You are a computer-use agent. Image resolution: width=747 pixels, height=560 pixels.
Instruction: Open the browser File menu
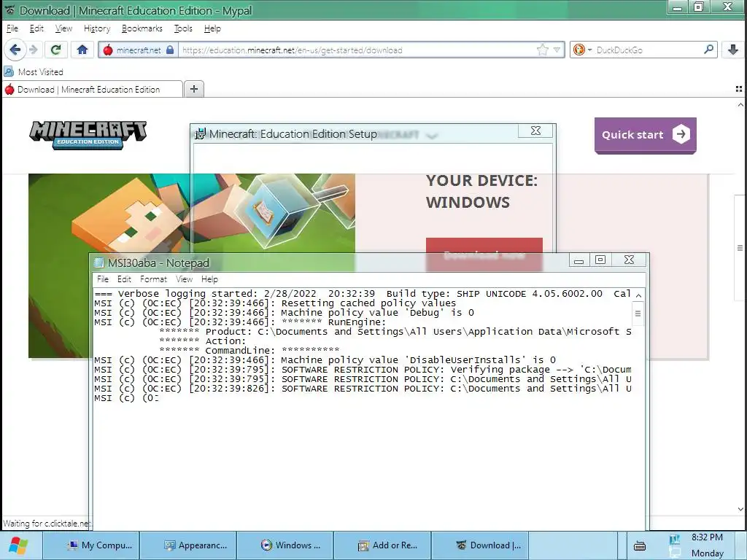point(12,28)
